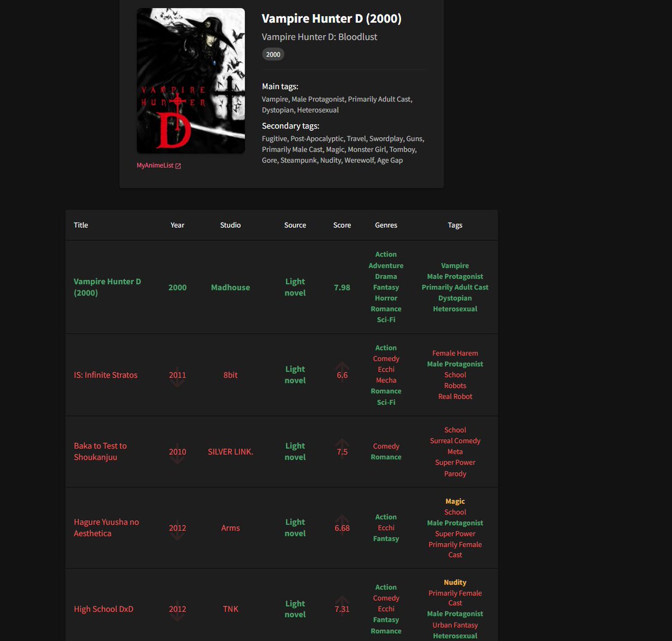Click the Genres column header

tap(386, 225)
